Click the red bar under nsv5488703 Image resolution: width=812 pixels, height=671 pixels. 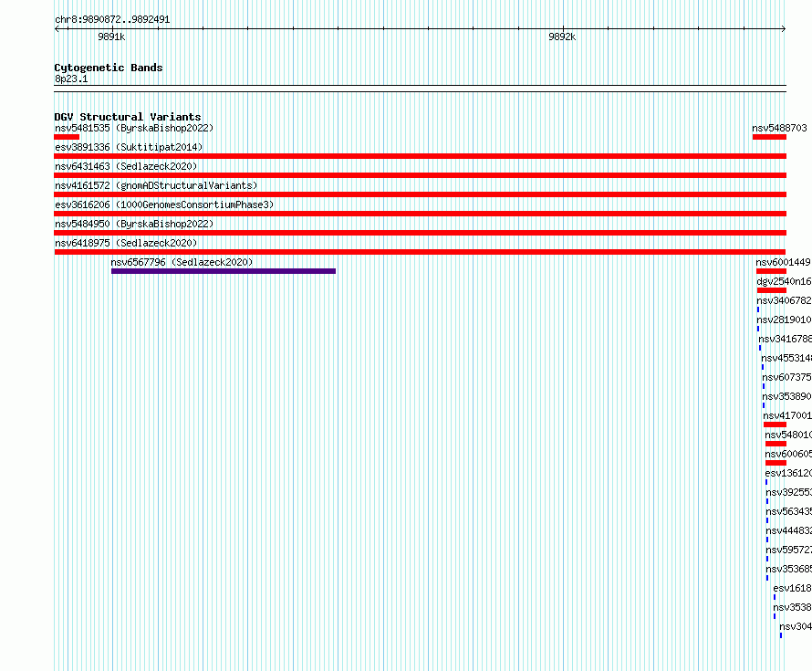click(769, 137)
